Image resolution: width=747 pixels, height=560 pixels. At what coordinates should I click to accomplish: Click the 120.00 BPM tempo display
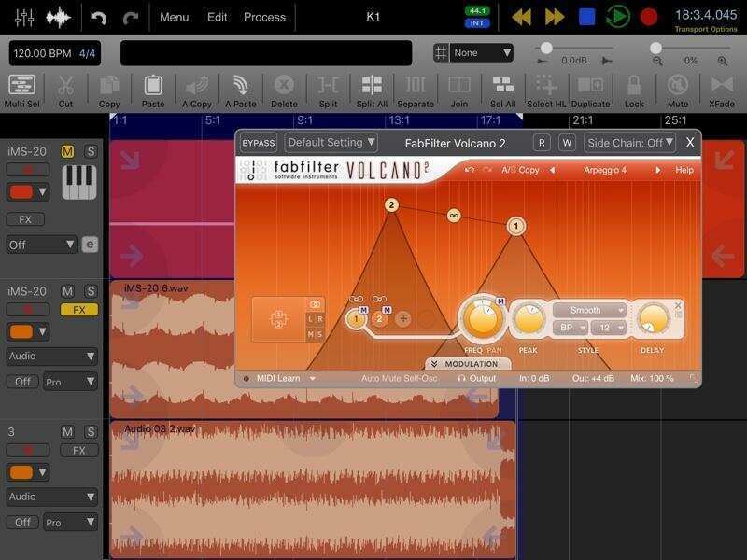tap(42, 53)
